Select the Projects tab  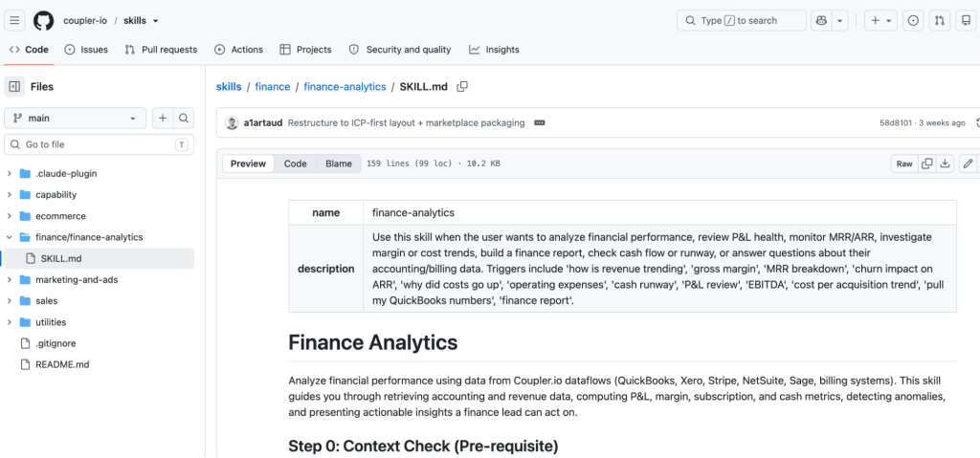pos(305,50)
